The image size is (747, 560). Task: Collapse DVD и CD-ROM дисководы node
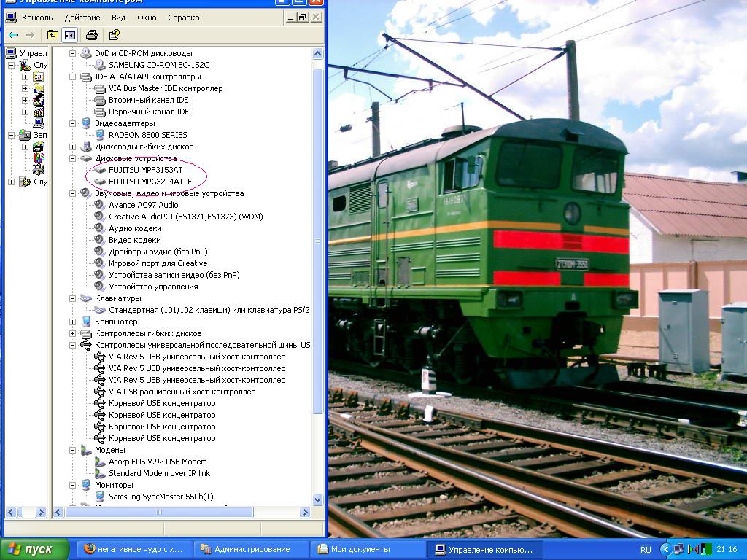pyautogui.click(x=72, y=53)
